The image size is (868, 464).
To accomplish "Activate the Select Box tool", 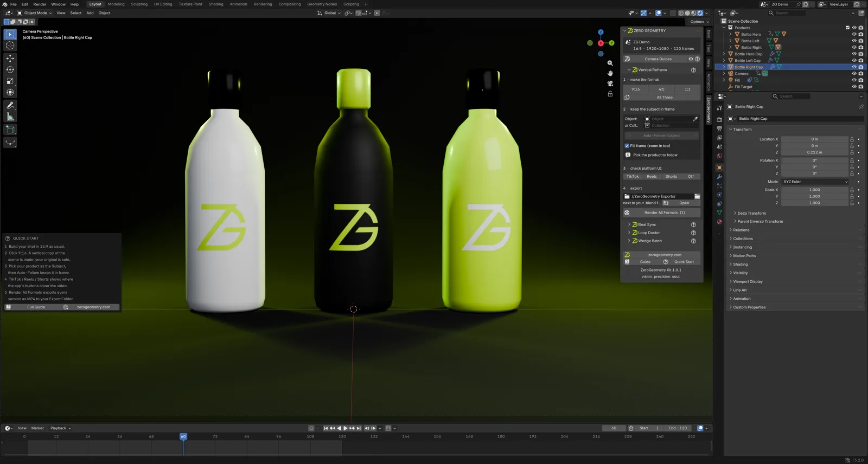I will pyautogui.click(x=10, y=34).
